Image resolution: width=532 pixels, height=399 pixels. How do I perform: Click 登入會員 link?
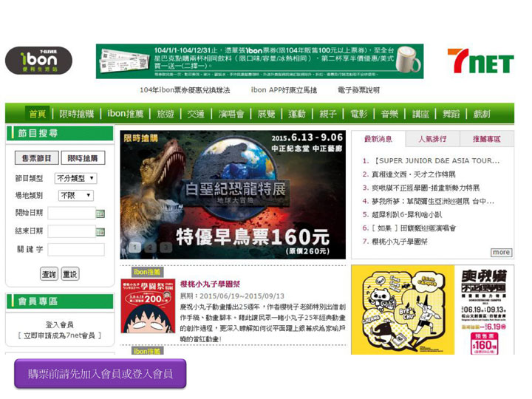coord(59,324)
